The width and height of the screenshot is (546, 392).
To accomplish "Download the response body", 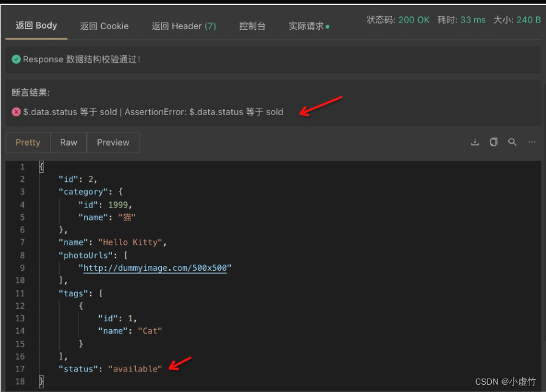I will coord(475,142).
